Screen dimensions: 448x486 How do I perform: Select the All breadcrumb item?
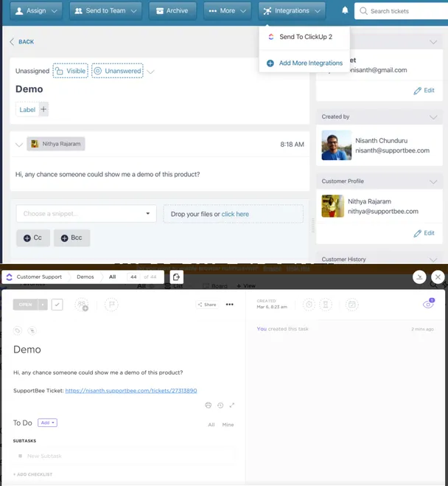[113, 277]
